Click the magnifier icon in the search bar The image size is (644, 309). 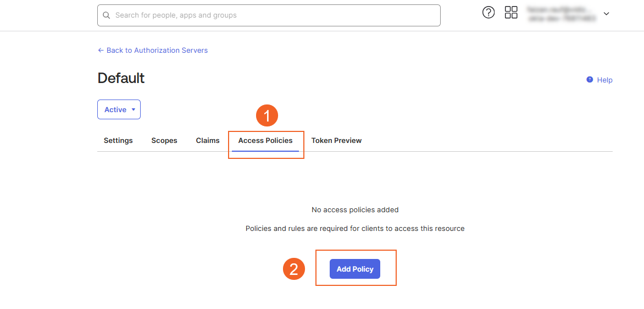coord(106,15)
